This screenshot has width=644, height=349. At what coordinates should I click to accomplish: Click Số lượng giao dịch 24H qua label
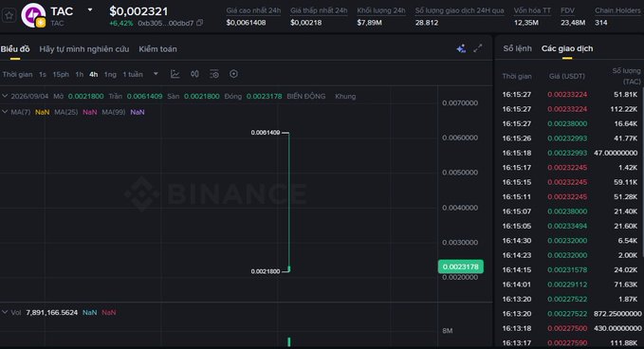point(460,10)
